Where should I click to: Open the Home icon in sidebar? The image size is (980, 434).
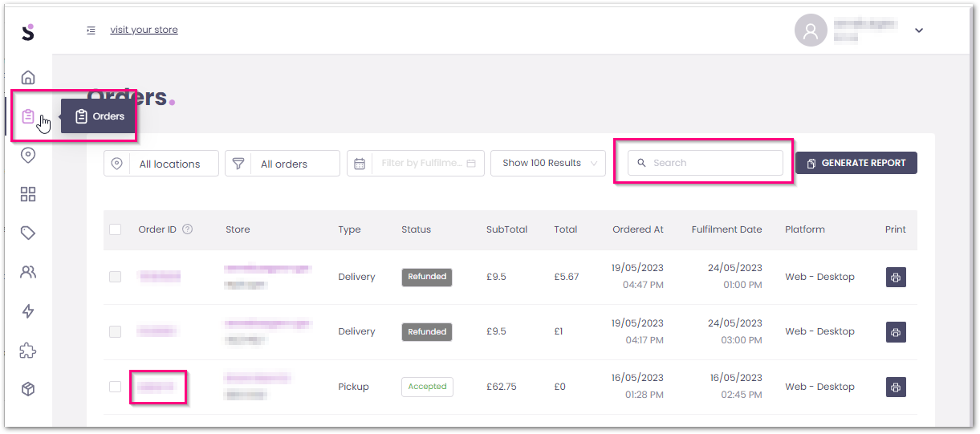pyautogui.click(x=28, y=78)
